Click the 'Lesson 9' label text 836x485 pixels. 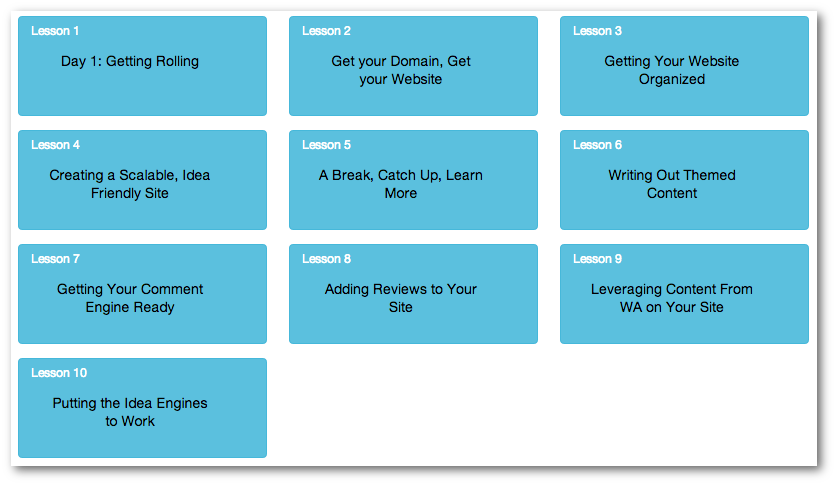click(597, 259)
